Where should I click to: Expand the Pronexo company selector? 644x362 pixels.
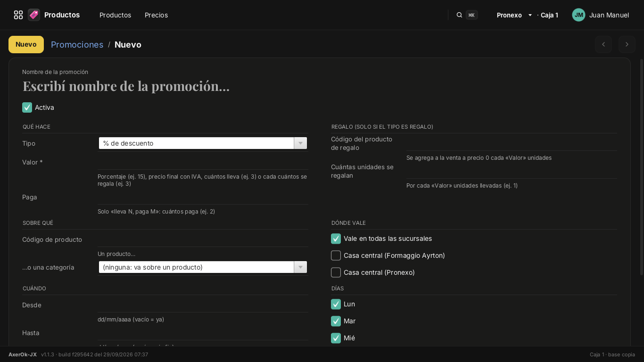tap(514, 15)
